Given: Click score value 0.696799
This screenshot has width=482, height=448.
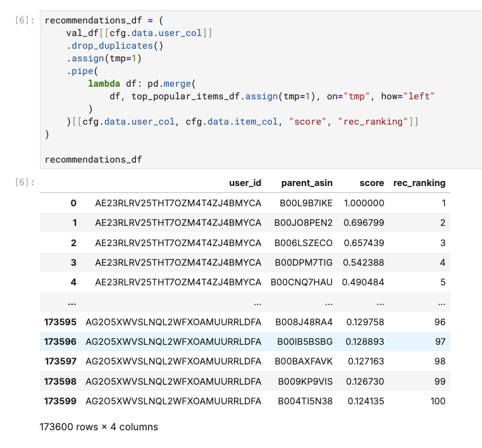Looking at the screenshot, I should pyautogui.click(x=364, y=223).
